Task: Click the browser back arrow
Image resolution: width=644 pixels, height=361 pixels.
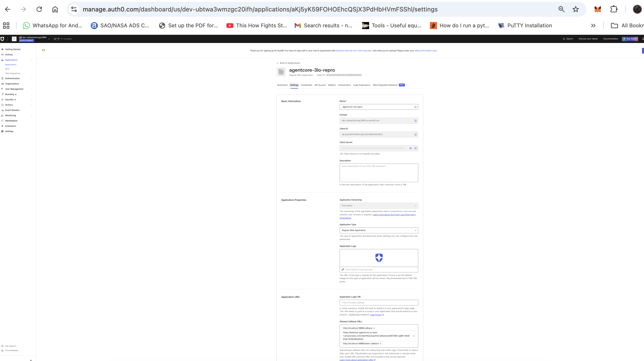Action: 7,9
